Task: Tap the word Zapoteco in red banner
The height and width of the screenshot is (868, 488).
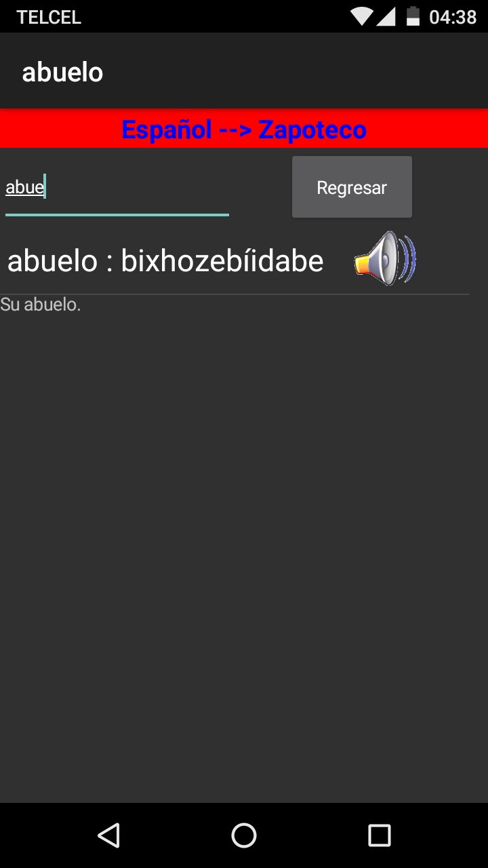Action: (312, 129)
